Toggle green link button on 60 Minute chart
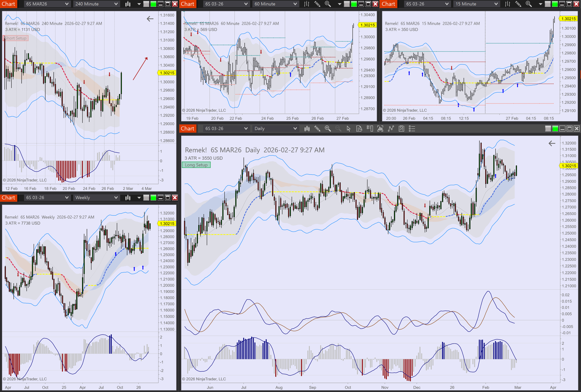Image resolution: width=581 pixels, height=392 pixels. click(354, 4)
